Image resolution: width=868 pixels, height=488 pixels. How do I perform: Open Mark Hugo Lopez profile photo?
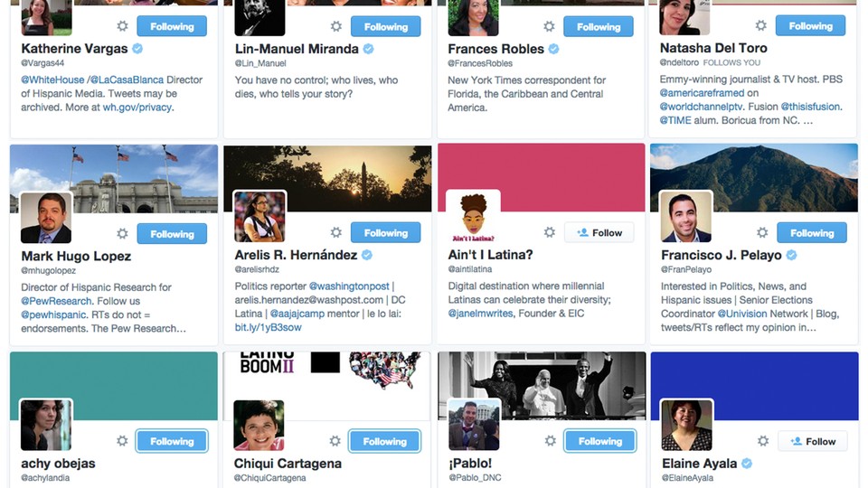click(x=46, y=218)
